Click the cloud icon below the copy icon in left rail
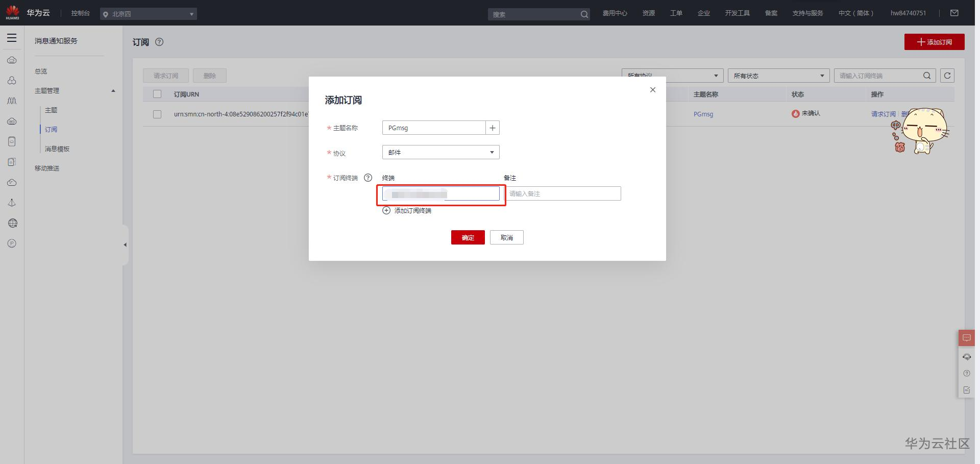Viewport: 980px width, 464px height. point(12,182)
